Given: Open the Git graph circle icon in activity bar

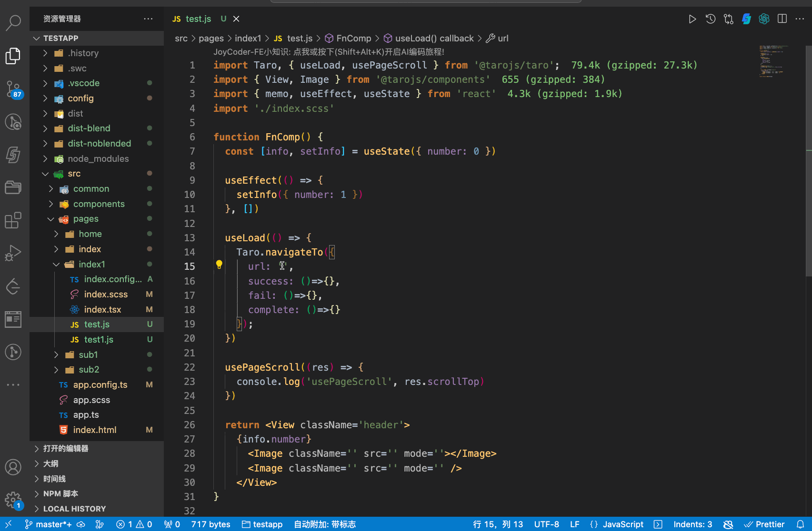Looking at the screenshot, I should pyautogui.click(x=13, y=352).
